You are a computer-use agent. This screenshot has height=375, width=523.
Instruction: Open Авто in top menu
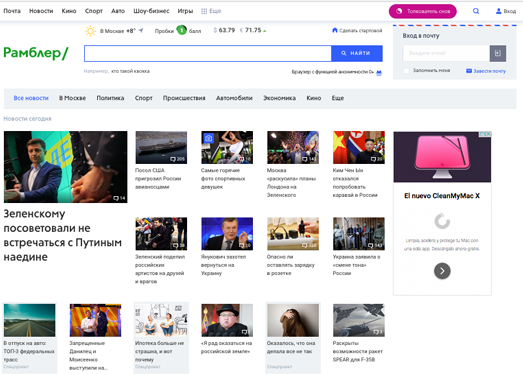coord(118,11)
